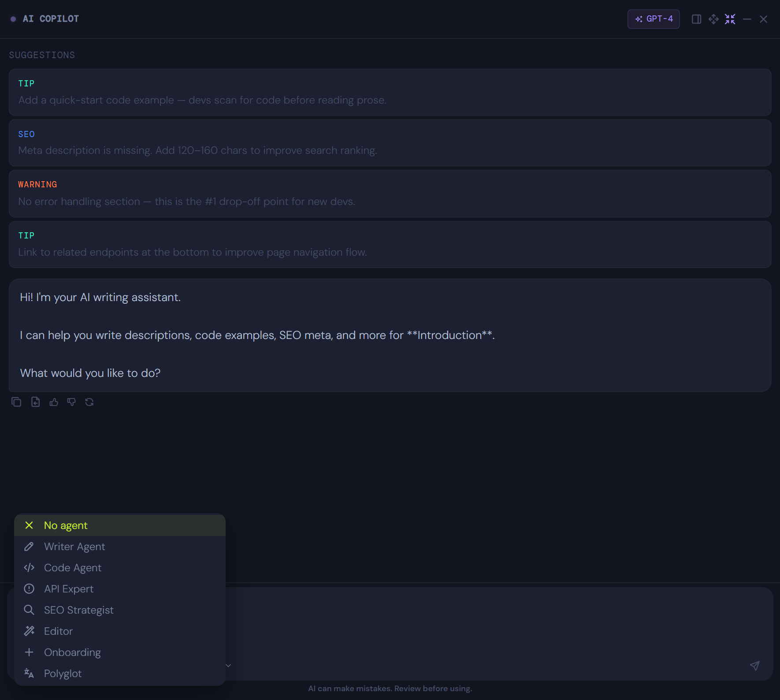
Task: Give a thumbs down to the response
Action: click(x=71, y=402)
